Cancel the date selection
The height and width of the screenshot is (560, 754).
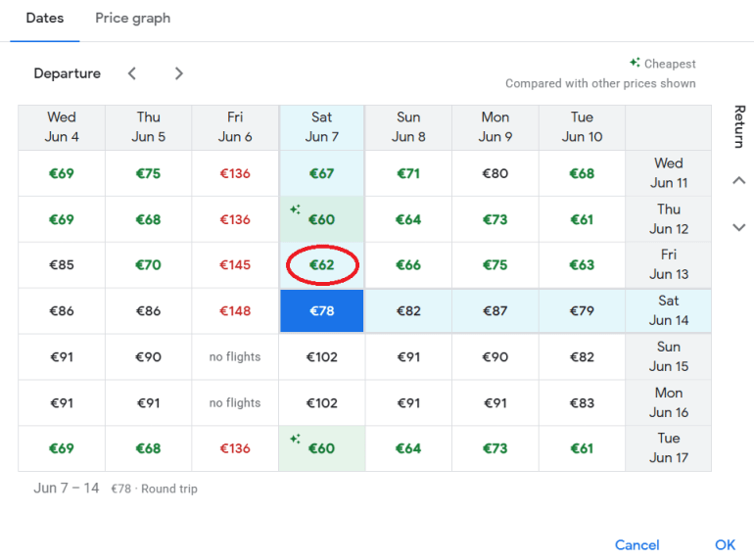click(636, 544)
